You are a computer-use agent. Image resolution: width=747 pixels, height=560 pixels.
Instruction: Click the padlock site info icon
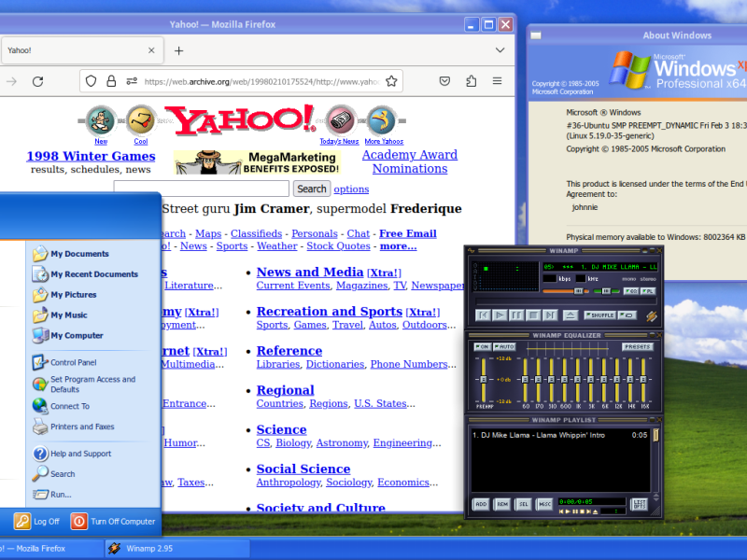111,81
